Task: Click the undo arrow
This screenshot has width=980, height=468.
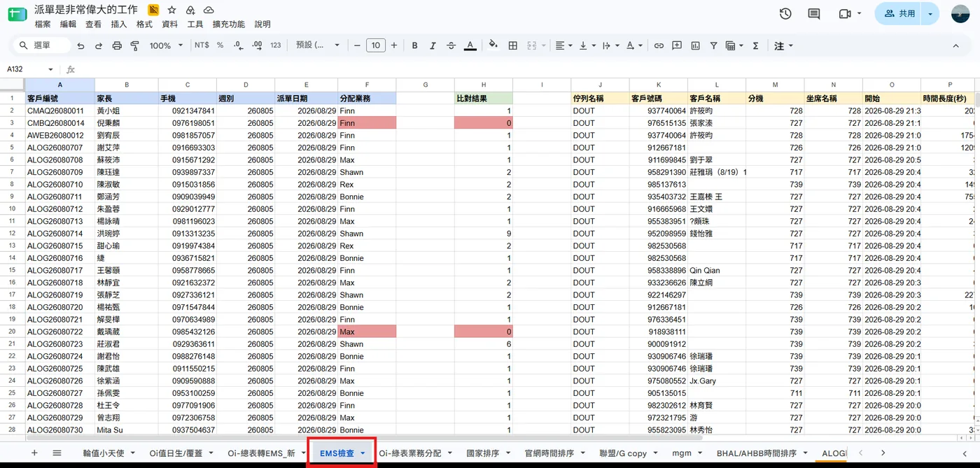Action: tap(80, 45)
